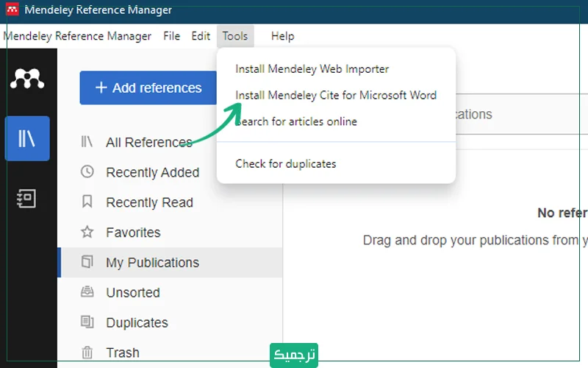The width and height of the screenshot is (588, 368).
Task: Choose Install Mendeley Cite for Microsoft Word
Action: point(336,95)
